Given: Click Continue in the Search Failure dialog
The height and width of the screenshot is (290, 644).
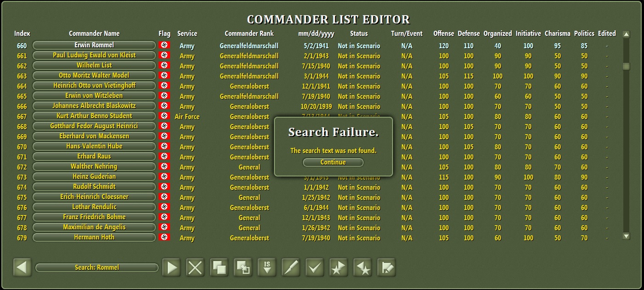Looking at the screenshot, I should tap(333, 162).
